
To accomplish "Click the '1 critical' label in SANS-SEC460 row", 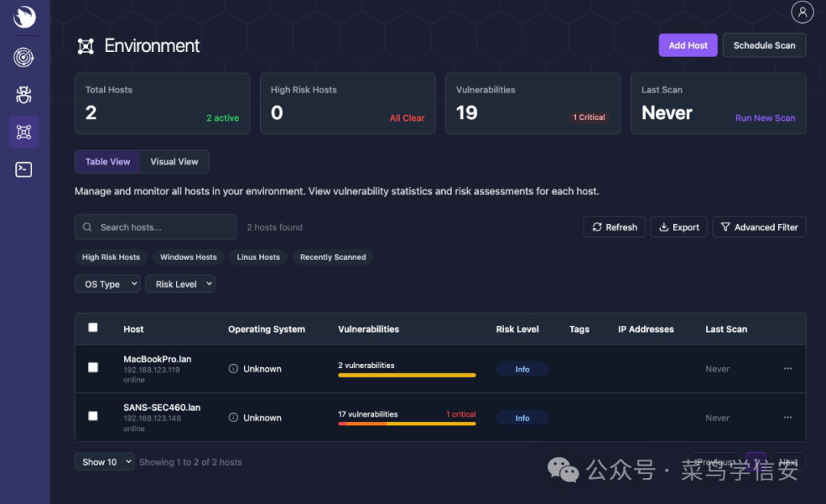I will [x=461, y=414].
